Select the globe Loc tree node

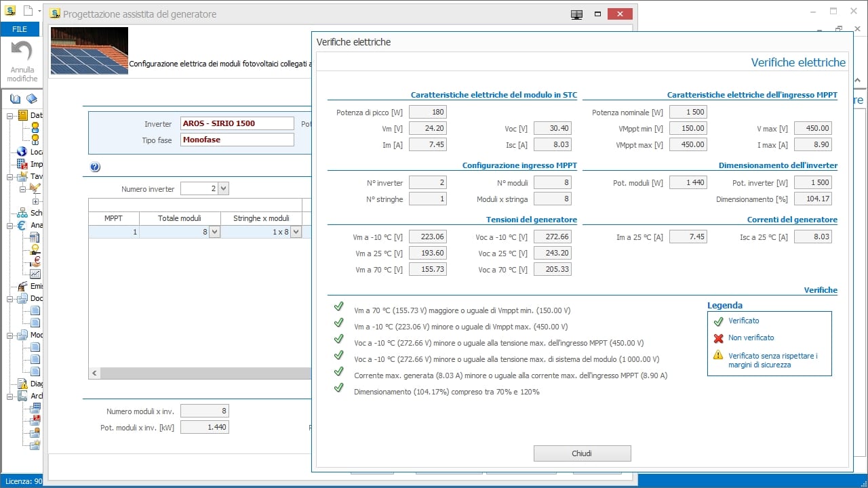(22, 152)
